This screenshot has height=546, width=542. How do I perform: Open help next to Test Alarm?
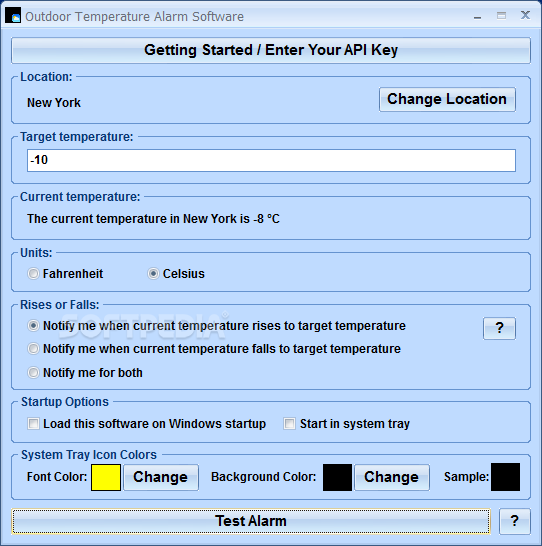click(514, 521)
